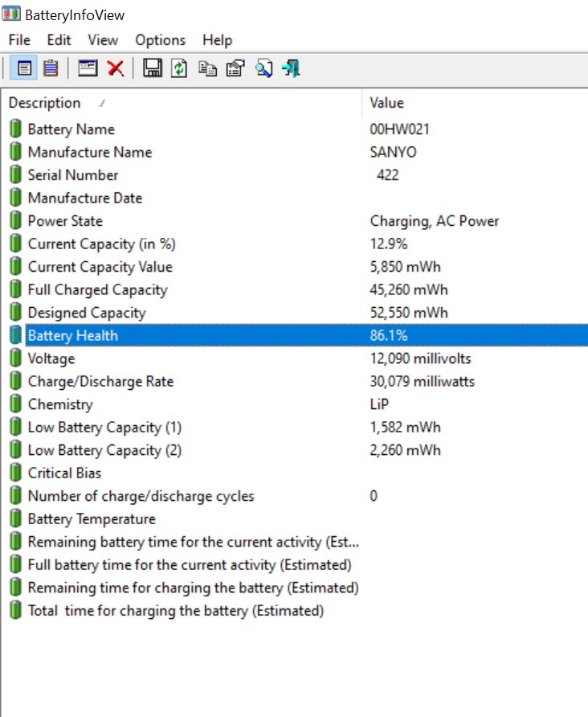Click the value 52,550 mWh
588x717 pixels.
coord(408,313)
